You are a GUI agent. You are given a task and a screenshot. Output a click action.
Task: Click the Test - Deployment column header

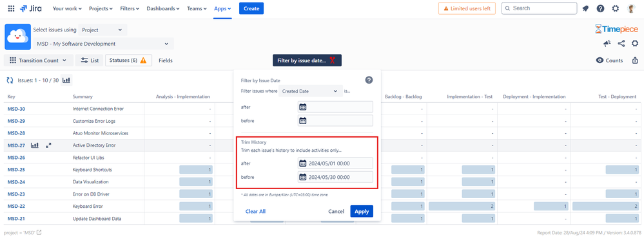(618, 97)
